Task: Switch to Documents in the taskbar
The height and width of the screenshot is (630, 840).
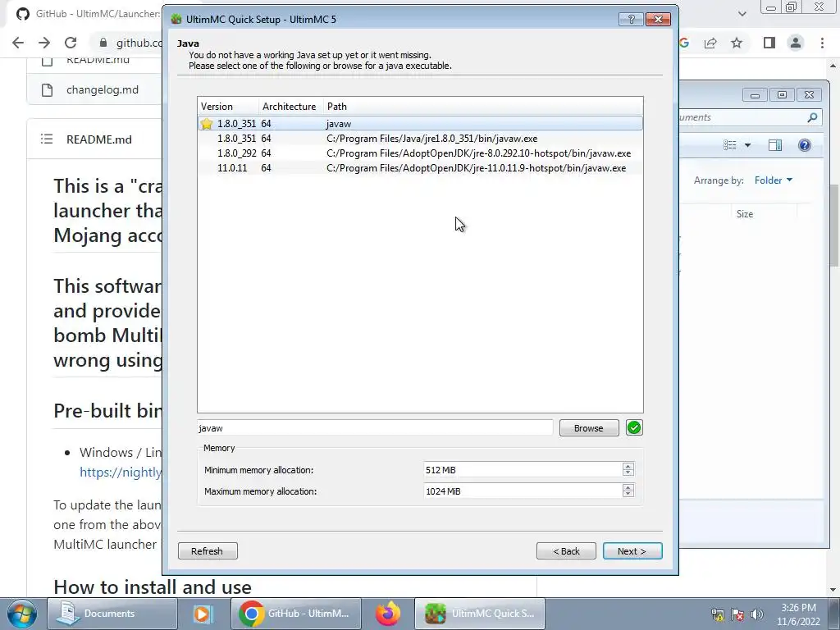Action: click(112, 614)
